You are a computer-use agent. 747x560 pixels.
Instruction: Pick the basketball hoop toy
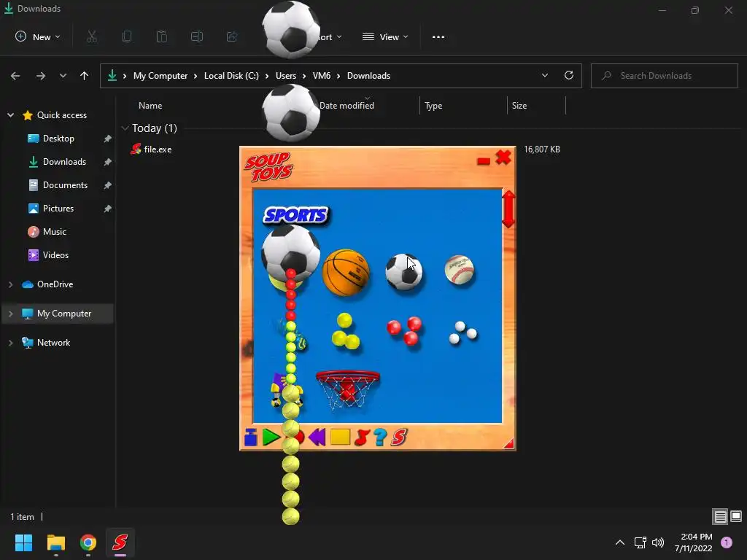[348, 389]
